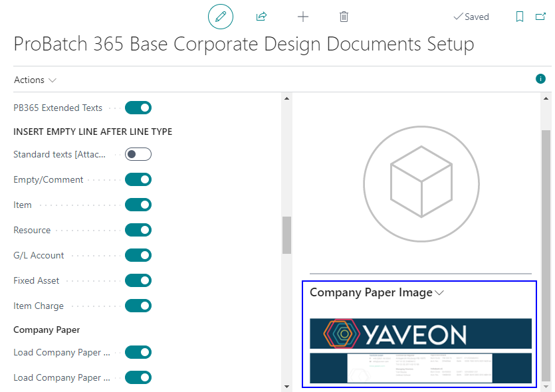Viewport: 555px width, 392px height.
Task: Click the Company Paper group heading
Action: pos(47,330)
